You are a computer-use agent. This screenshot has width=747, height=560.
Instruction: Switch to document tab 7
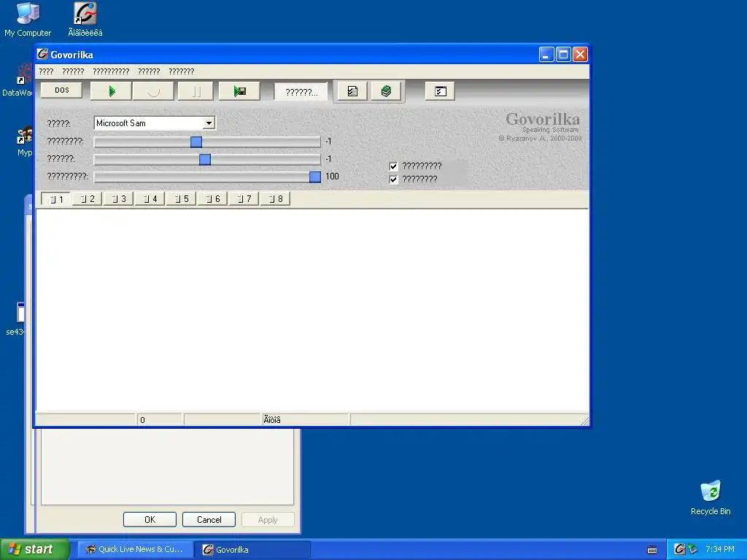(x=244, y=199)
